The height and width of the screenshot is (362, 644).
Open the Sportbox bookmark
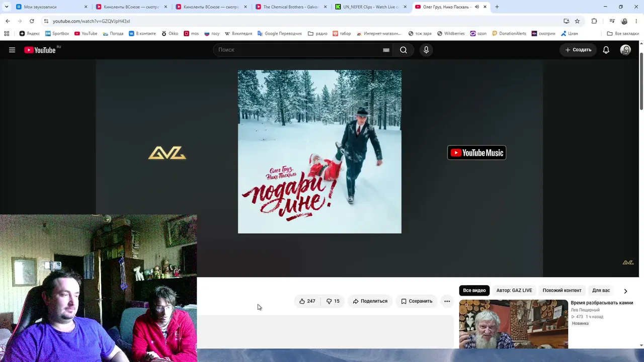[57, 34]
